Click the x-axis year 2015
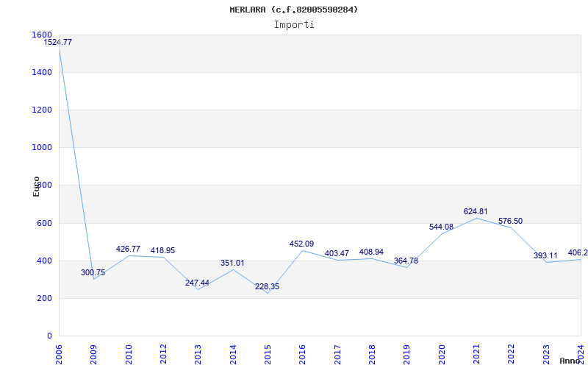The width and height of the screenshot is (588, 368). click(x=268, y=355)
